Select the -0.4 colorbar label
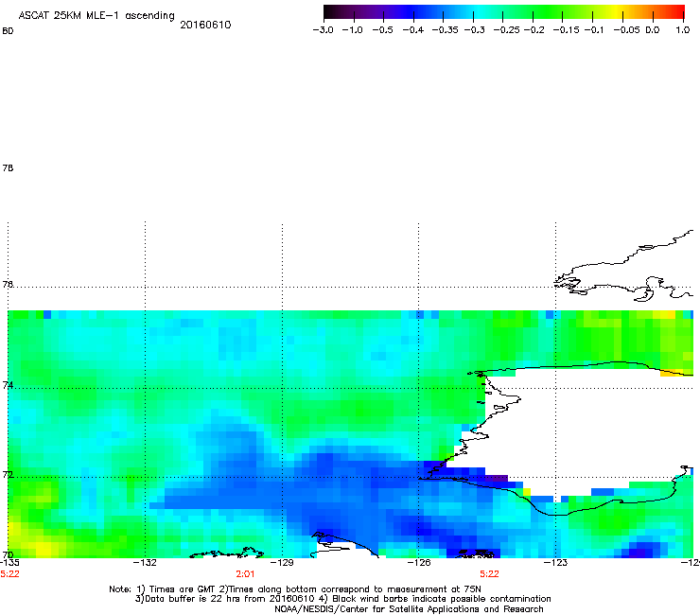The width and height of the screenshot is (700, 615). pos(413,30)
